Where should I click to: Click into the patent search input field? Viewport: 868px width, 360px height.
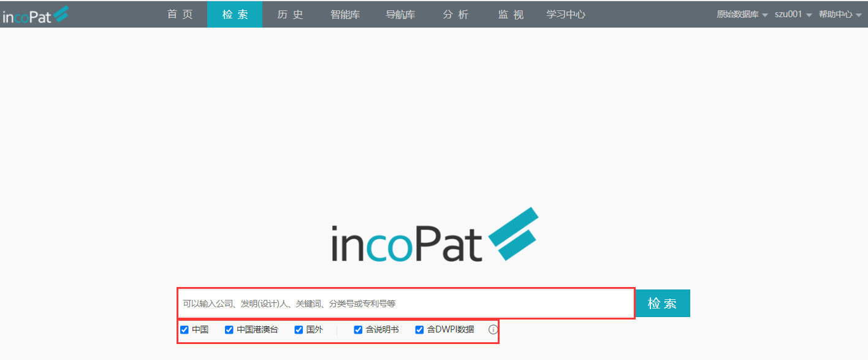(x=406, y=304)
